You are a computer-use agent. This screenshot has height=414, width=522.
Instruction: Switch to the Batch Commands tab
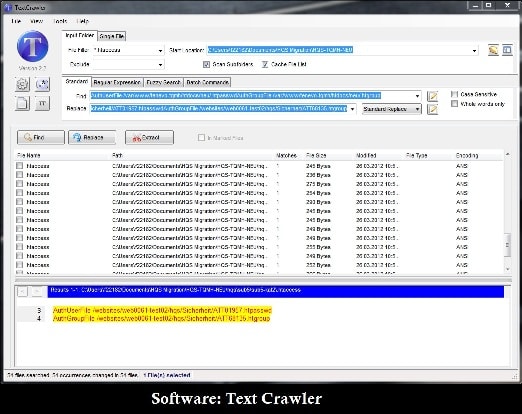[207, 82]
